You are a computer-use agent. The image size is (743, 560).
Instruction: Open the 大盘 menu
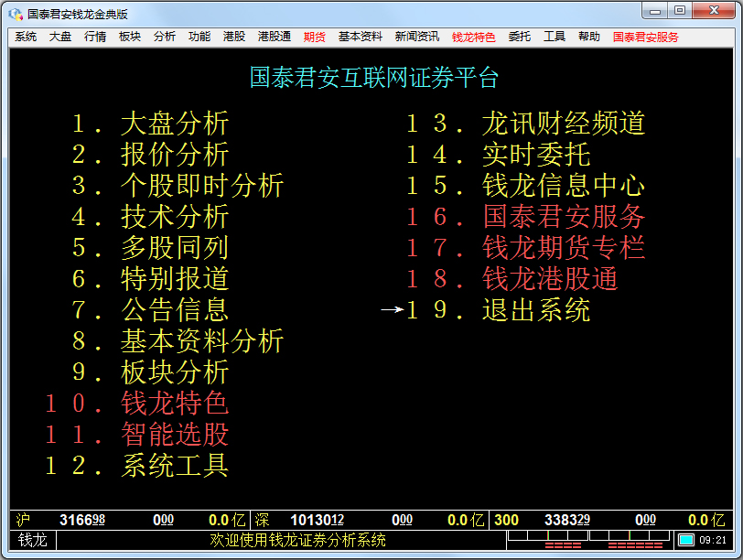tap(60, 37)
